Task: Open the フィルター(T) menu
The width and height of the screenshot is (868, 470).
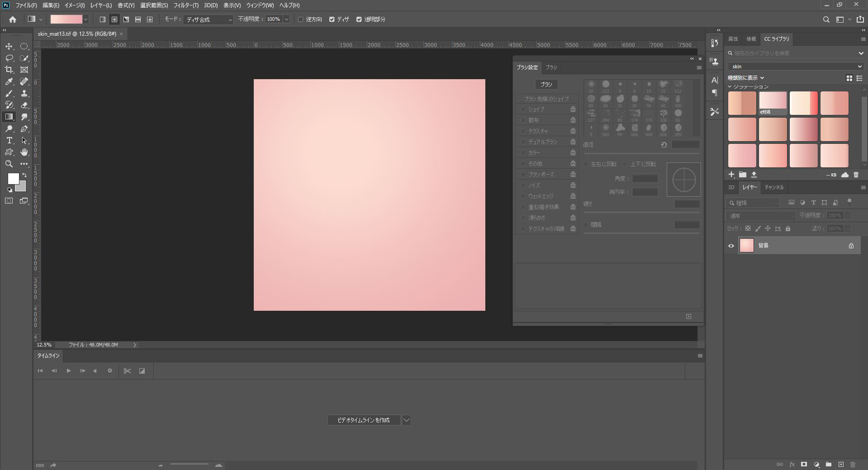Action: click(186, 5)
